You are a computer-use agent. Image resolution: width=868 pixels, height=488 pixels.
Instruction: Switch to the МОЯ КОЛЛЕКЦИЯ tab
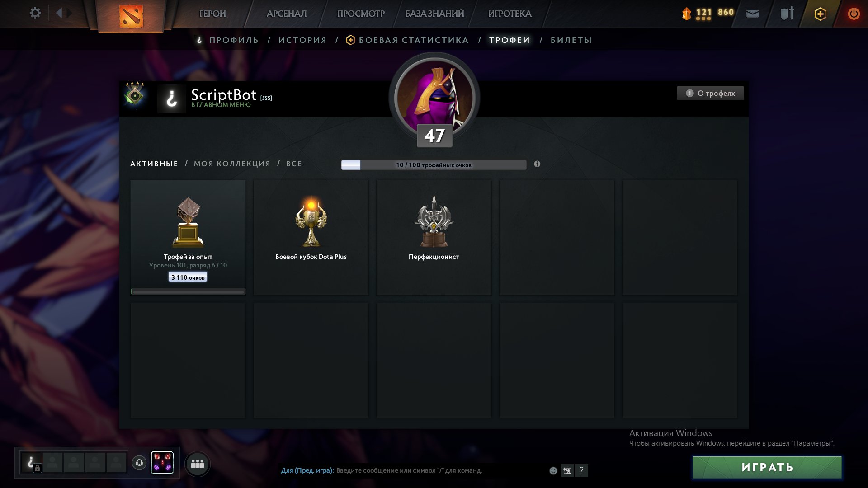tap(232, 164)
